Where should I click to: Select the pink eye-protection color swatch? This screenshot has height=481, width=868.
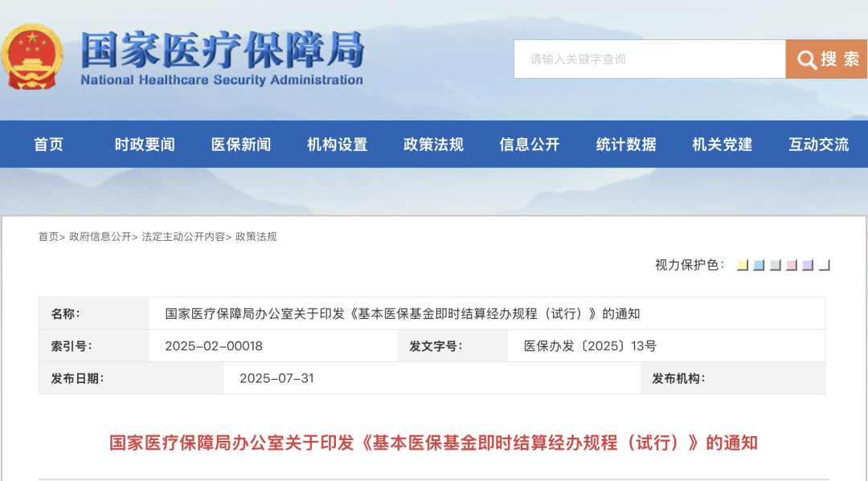point(792,265)
